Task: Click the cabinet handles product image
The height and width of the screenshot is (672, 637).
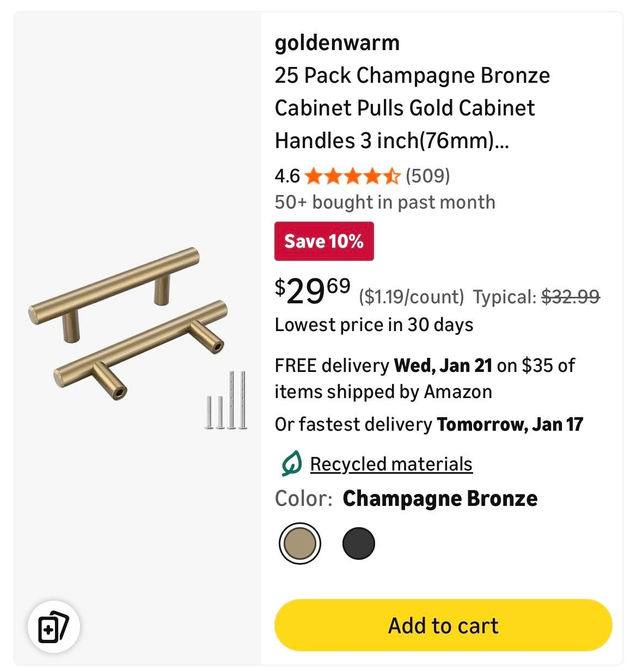Action: pyautogui.click(x=128, y=321)
